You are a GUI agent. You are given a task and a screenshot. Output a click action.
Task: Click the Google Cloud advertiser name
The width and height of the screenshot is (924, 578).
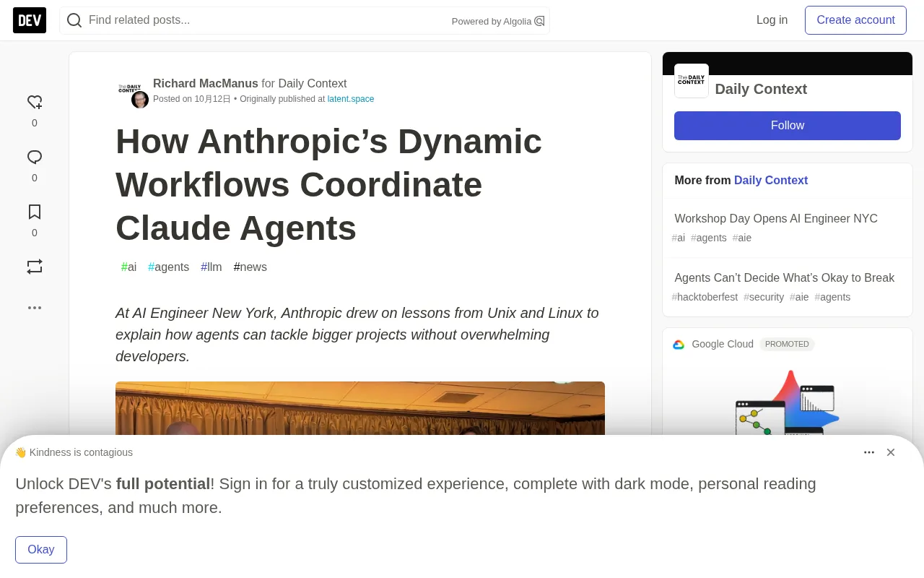723,345
